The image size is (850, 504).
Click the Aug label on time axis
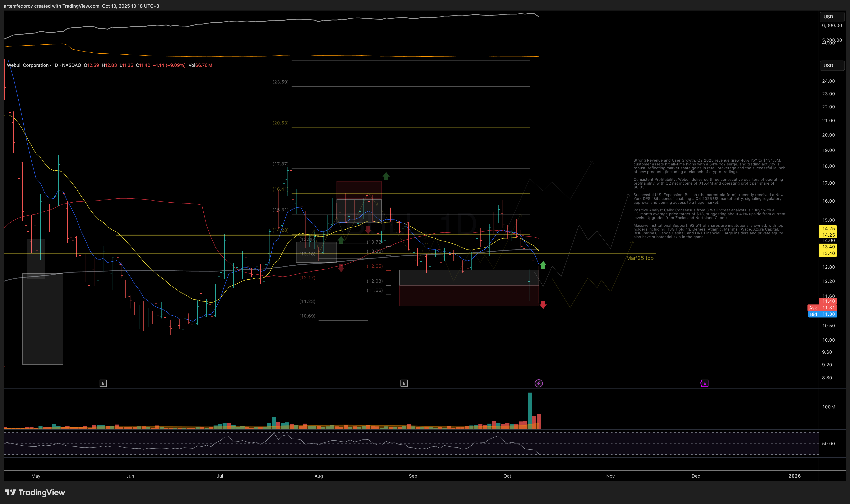point(319,476)
